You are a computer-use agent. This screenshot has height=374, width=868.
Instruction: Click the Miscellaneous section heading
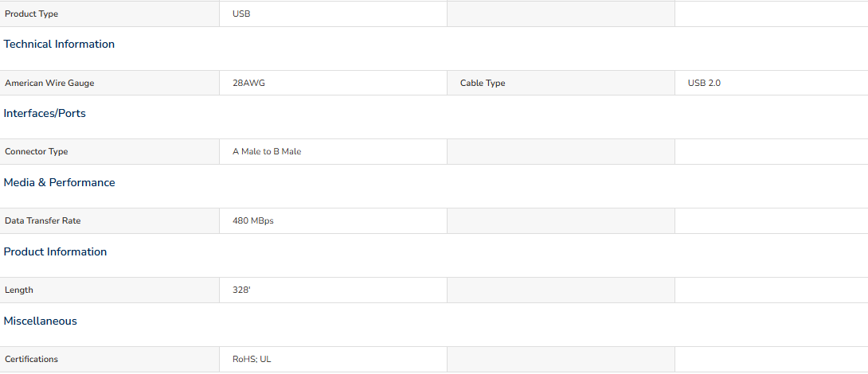(41, 321)
